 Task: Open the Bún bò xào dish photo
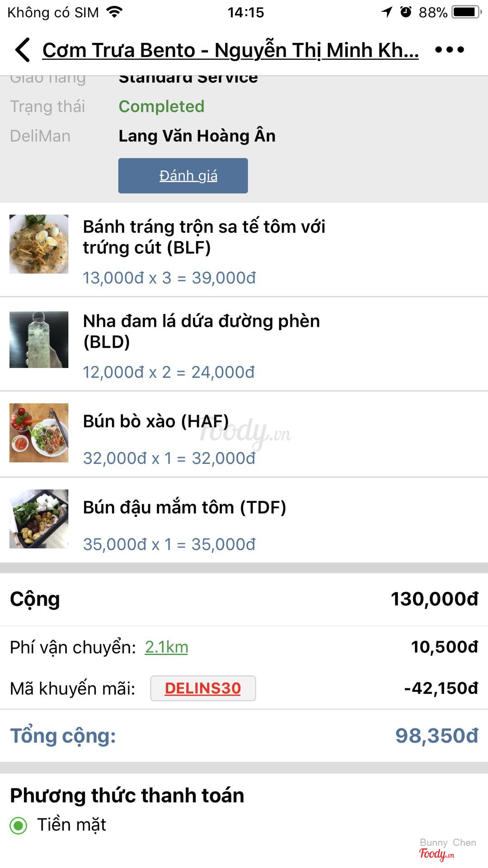pos(39,433)
